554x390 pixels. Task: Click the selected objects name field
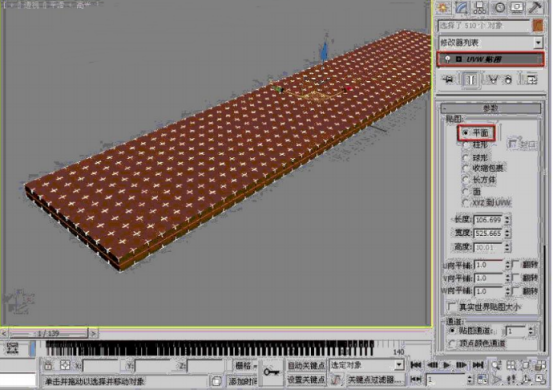point(484,26)
